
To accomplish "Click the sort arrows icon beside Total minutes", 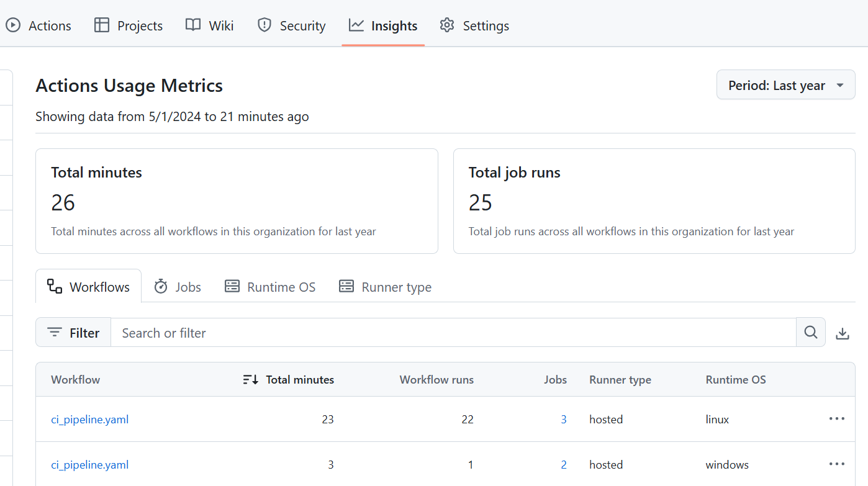I will coord(250,379).
